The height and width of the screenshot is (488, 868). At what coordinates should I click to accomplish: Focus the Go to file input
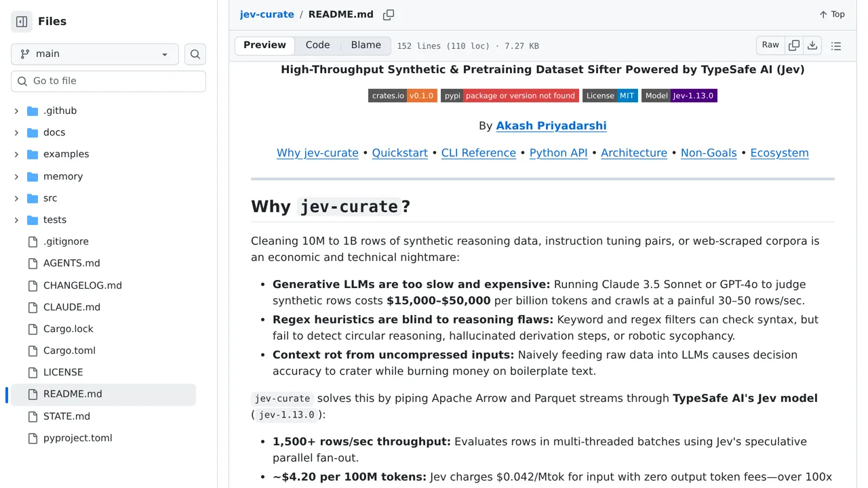coord(108,81)
